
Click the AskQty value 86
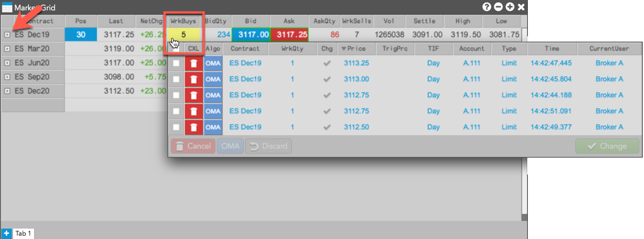335,35
